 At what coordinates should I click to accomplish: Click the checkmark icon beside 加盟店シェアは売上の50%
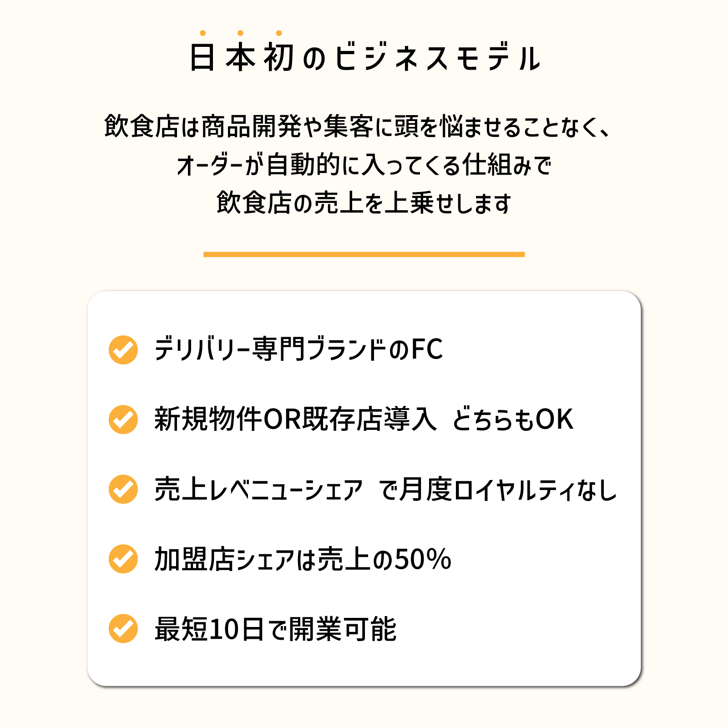(123, 559)
